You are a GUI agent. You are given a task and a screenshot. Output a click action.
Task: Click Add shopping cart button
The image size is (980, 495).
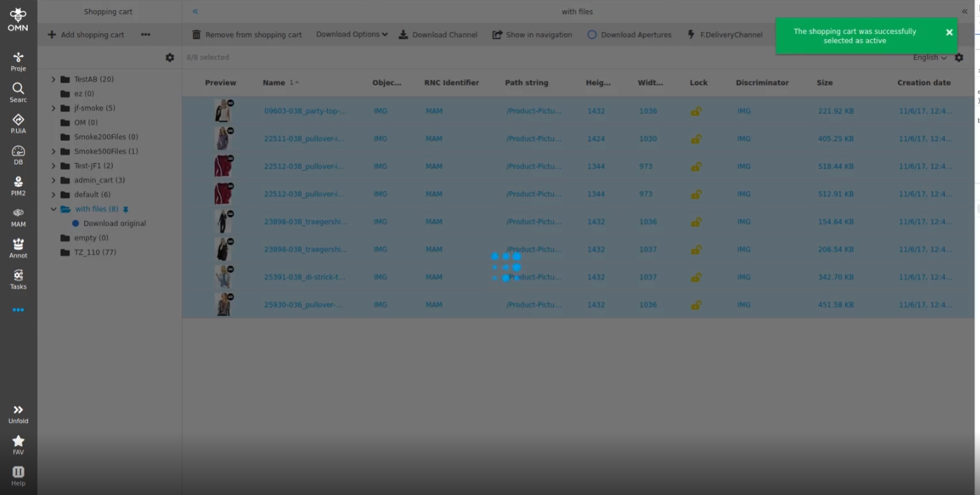coord(86,35)
